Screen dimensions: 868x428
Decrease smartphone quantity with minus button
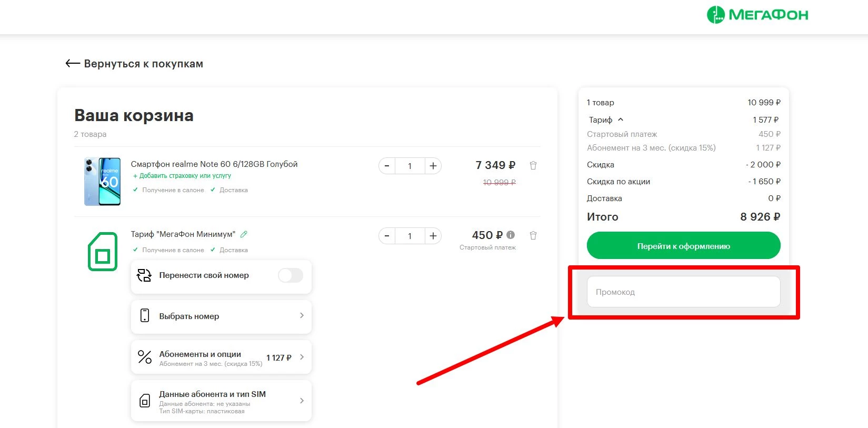[387, 166]
